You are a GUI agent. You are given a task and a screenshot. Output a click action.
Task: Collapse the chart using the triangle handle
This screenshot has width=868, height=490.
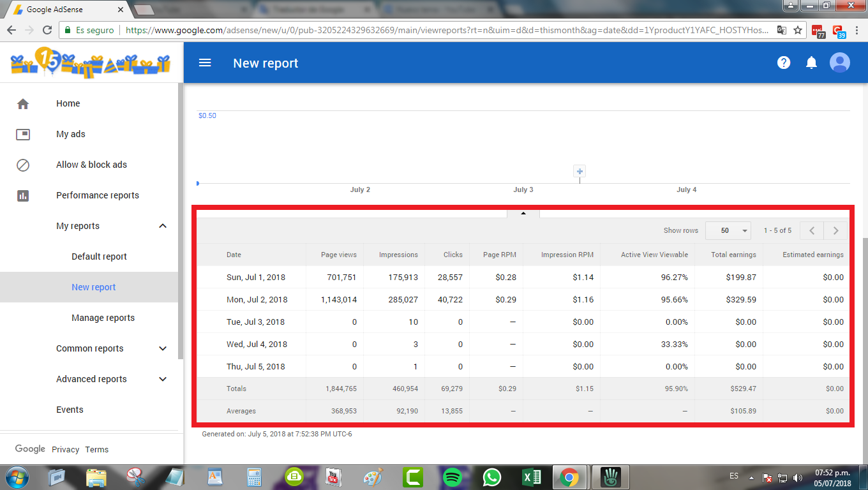[523, 213]
